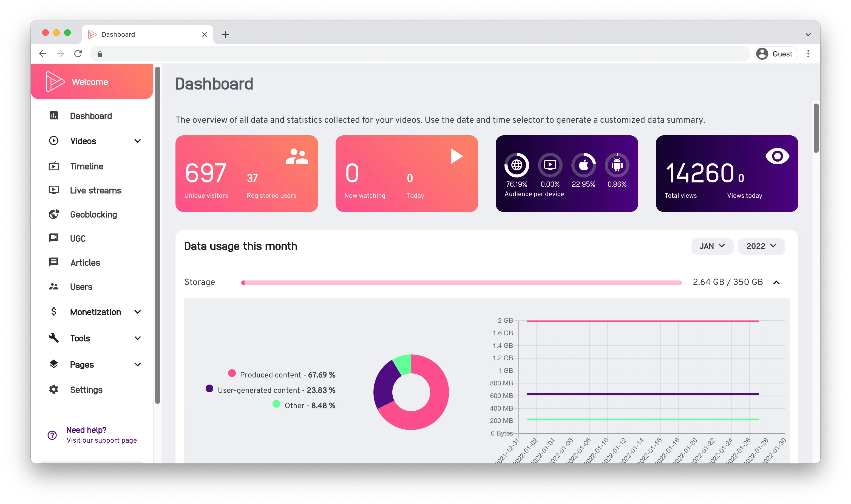Click the web globe device icon 76.19%
The width and height of the screenshot is (851, 504).
[517, 165]
